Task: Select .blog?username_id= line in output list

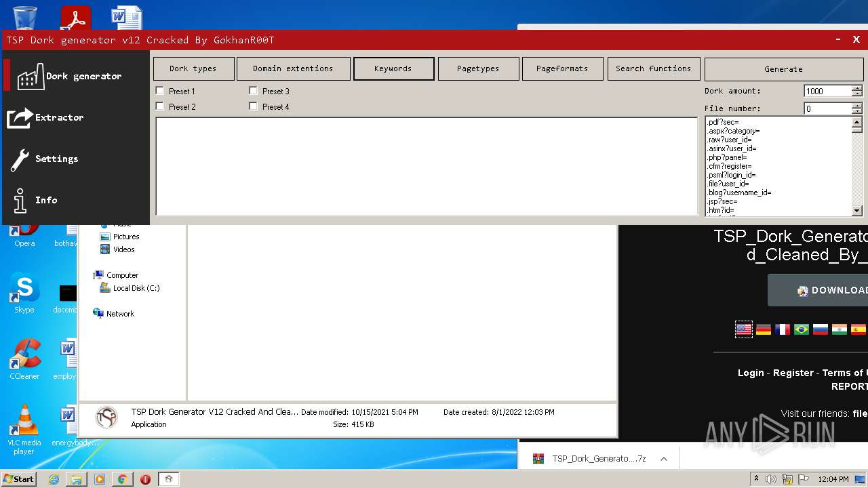Action: tap(739, 192)
